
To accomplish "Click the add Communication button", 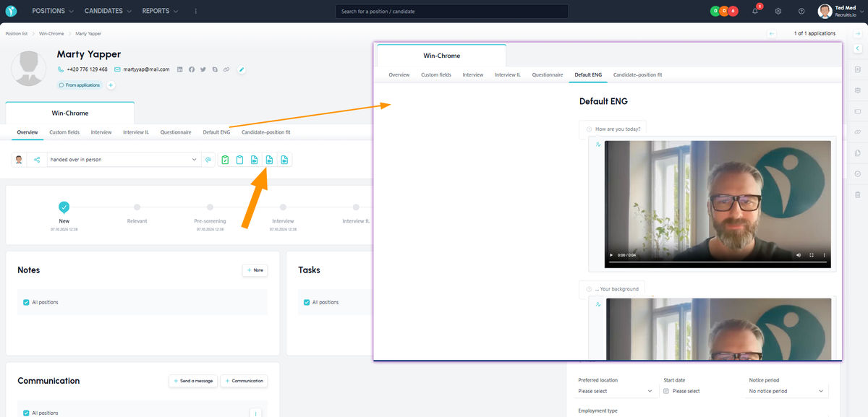I will 244,381.
